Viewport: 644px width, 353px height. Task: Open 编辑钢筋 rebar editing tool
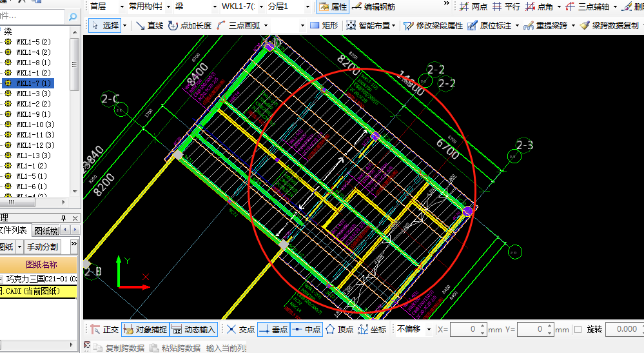point(374,6)
